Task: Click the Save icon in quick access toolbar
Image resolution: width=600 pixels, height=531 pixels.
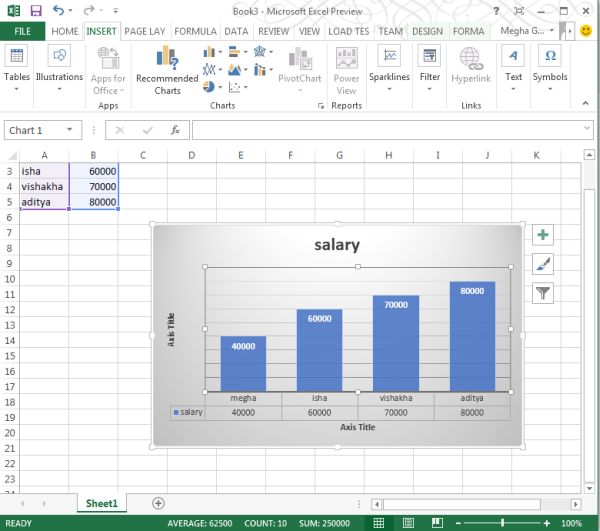Action: pos(36,10)
